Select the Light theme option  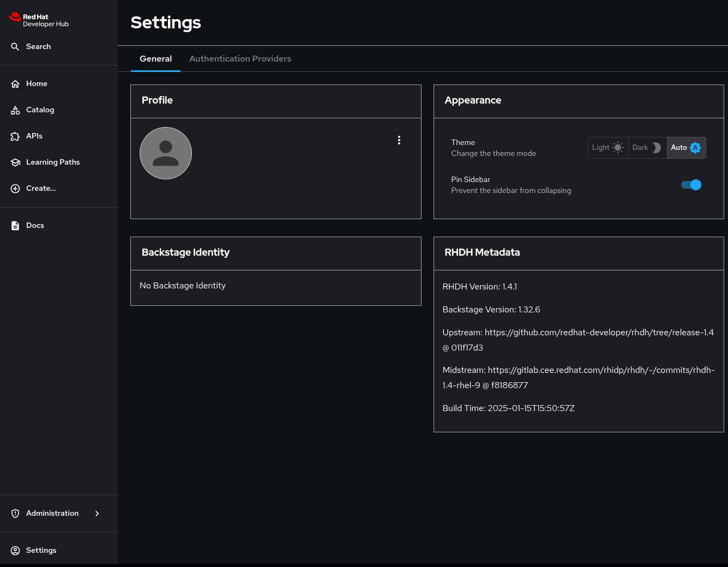click(607, 148)
